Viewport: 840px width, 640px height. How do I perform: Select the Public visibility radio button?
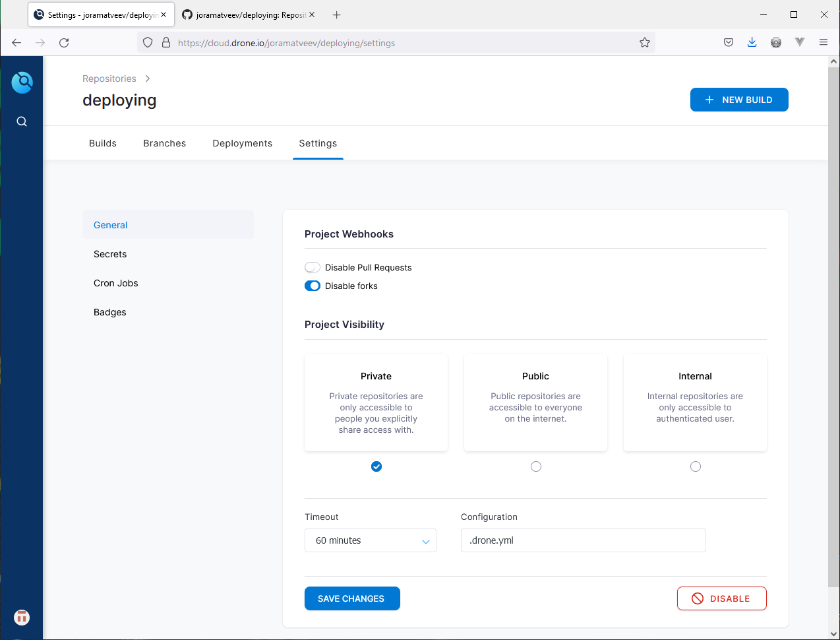536,466
